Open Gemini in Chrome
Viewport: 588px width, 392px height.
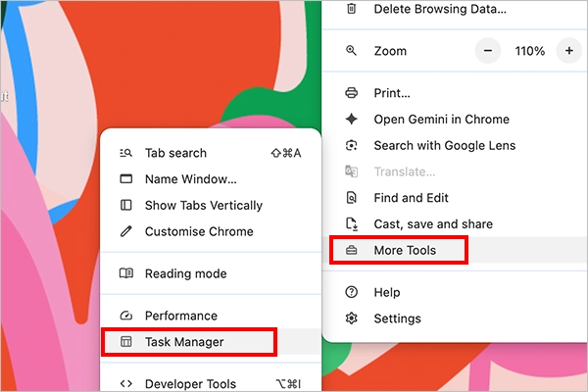pyautogui.click(x=455, y=119)
